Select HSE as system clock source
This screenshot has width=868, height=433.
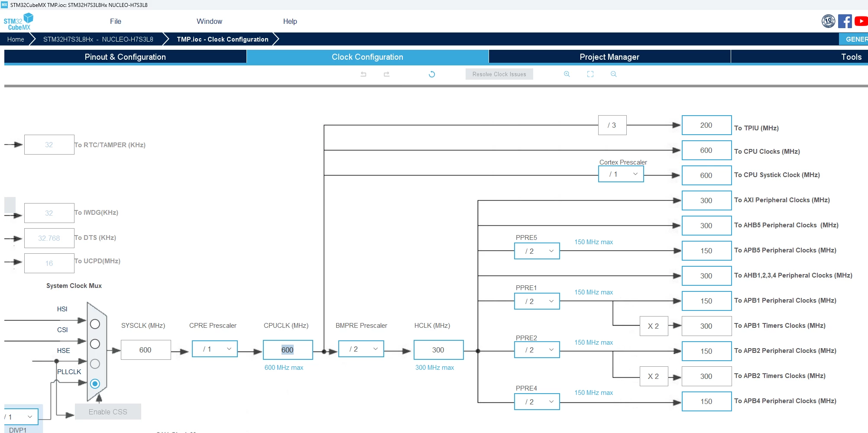(95, 364)
